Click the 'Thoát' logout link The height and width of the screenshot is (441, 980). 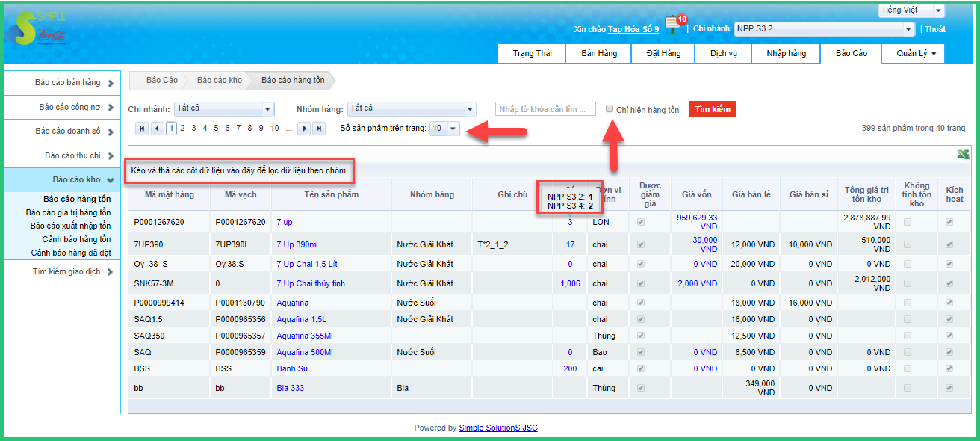[x=935, y=29]
